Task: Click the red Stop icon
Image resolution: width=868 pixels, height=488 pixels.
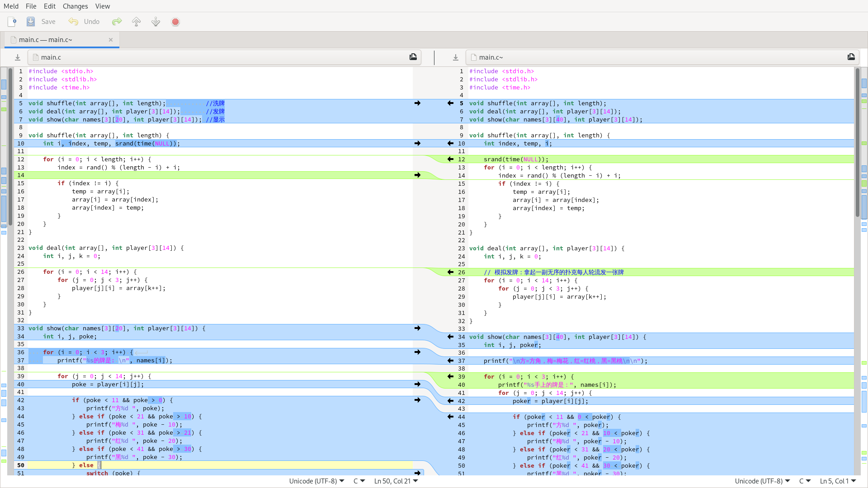Action: [175, 22]
